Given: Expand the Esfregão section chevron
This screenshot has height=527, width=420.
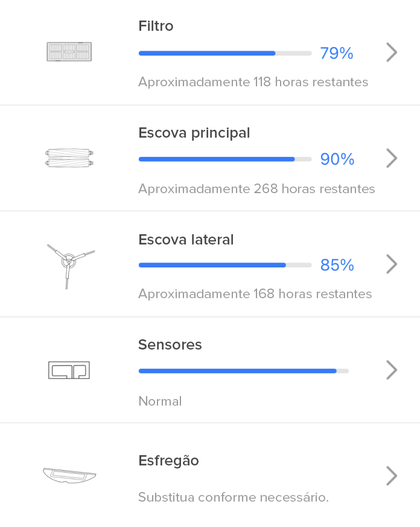Looking at the screenshot, I should click(x=391, y=475).
